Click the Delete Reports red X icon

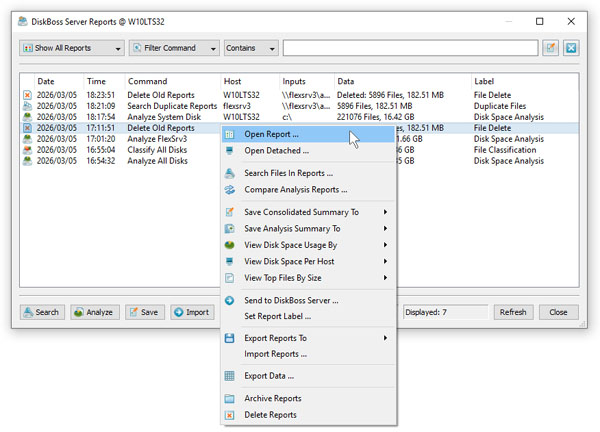[x=230, y=415]
